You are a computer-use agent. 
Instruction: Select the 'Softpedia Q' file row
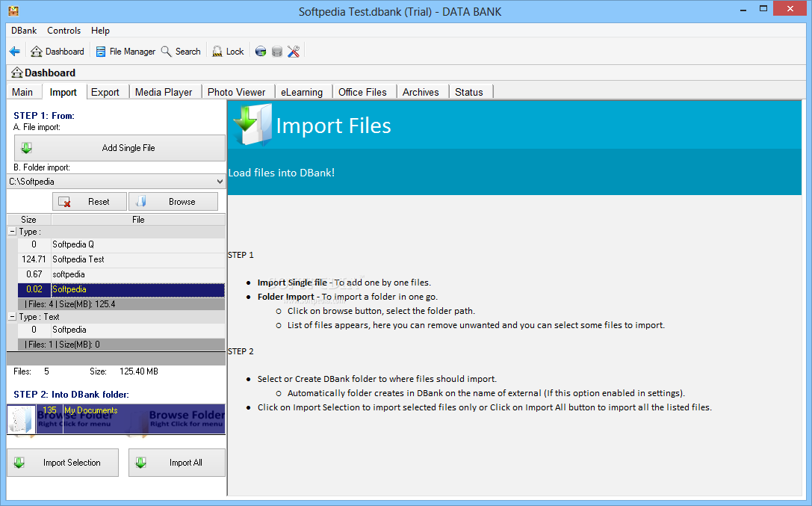(121, 244)
